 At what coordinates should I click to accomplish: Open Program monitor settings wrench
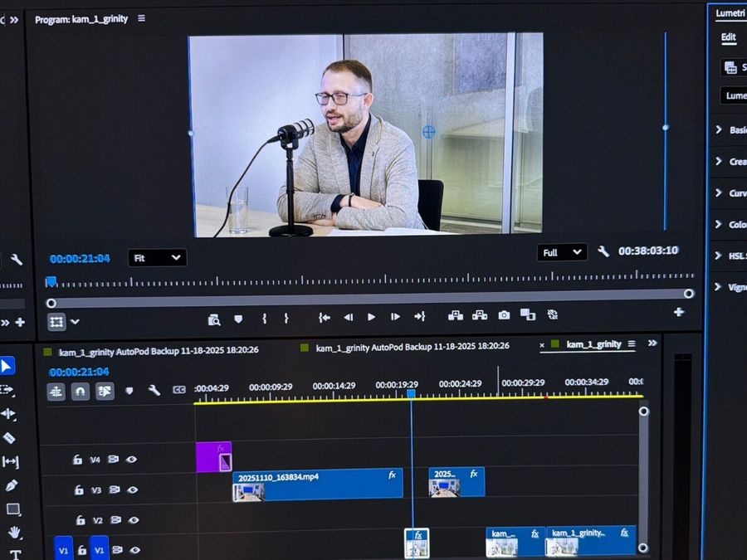click(603, 251)
